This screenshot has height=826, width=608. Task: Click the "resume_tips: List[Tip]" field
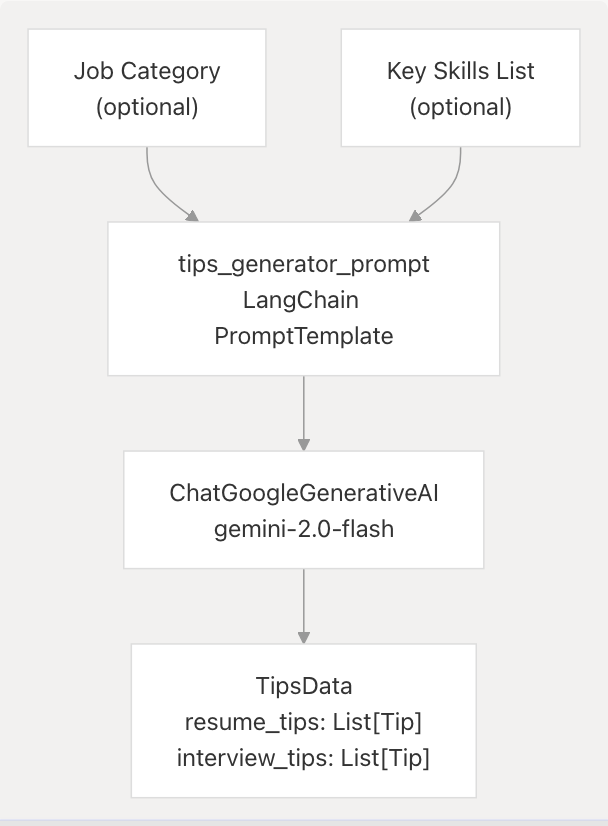point(303,722)
